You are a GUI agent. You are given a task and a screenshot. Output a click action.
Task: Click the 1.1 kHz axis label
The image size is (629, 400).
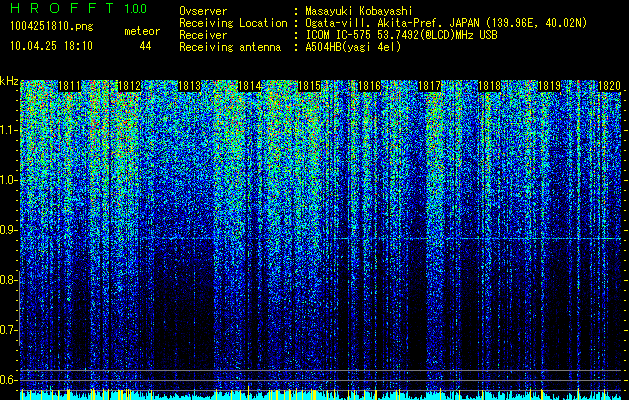(x=9, y=130)
